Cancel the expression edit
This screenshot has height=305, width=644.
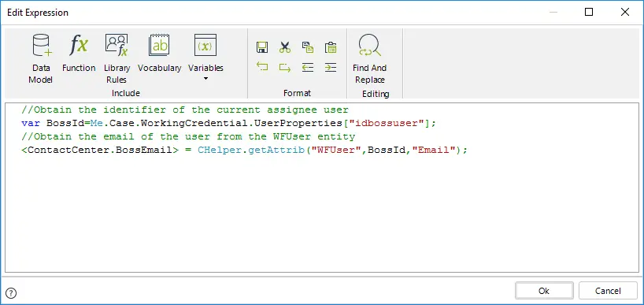[x=608, y=291]
